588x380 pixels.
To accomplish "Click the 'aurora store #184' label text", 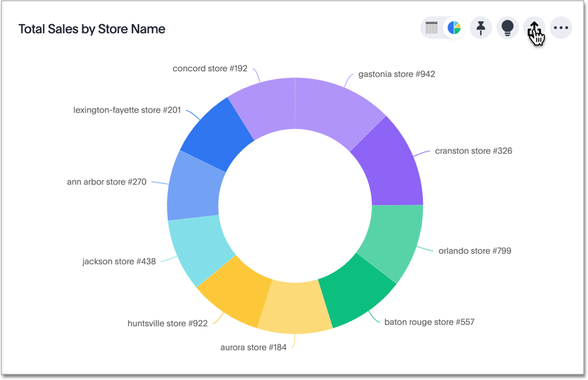I will tap(254, 348).
